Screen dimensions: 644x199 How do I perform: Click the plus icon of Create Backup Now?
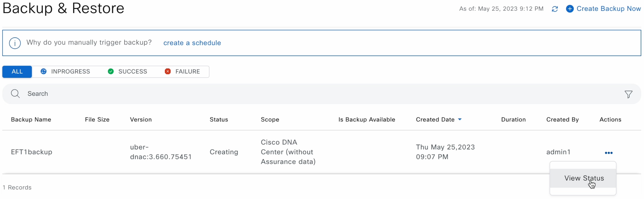[x=570, y=9]
